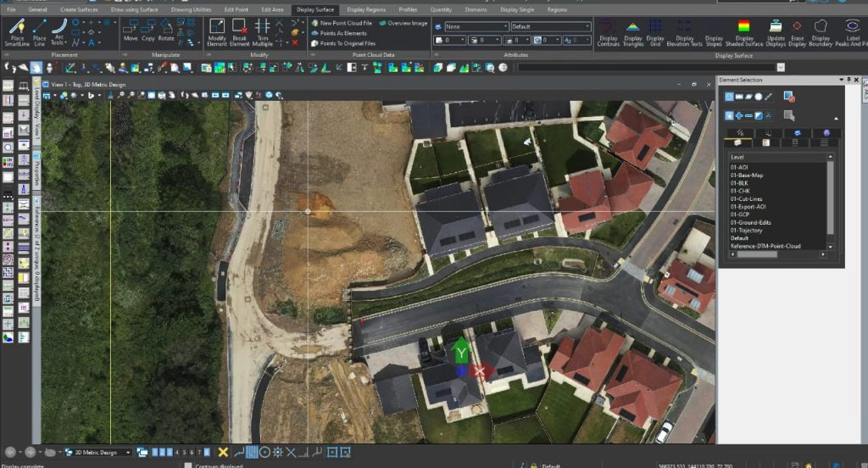Screen dimensions: 868x468
Task: Click the globe icon in second toolbar
Action: [503, 68]
